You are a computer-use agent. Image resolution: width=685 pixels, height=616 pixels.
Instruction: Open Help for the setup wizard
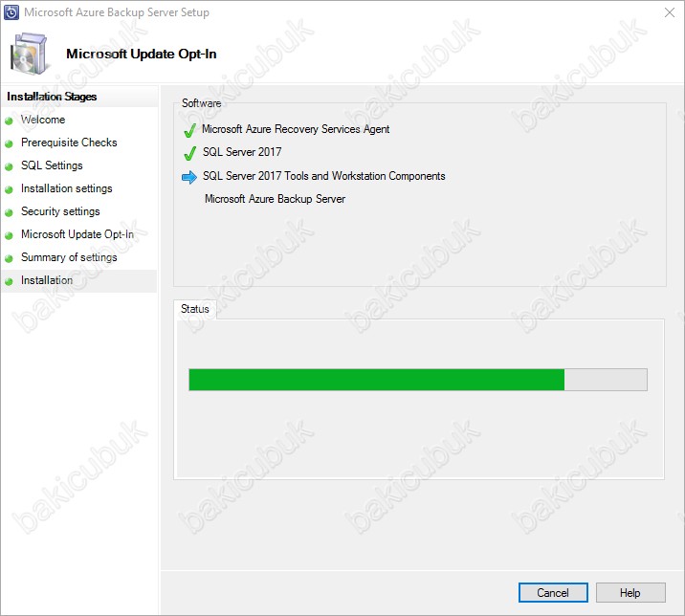630,592
